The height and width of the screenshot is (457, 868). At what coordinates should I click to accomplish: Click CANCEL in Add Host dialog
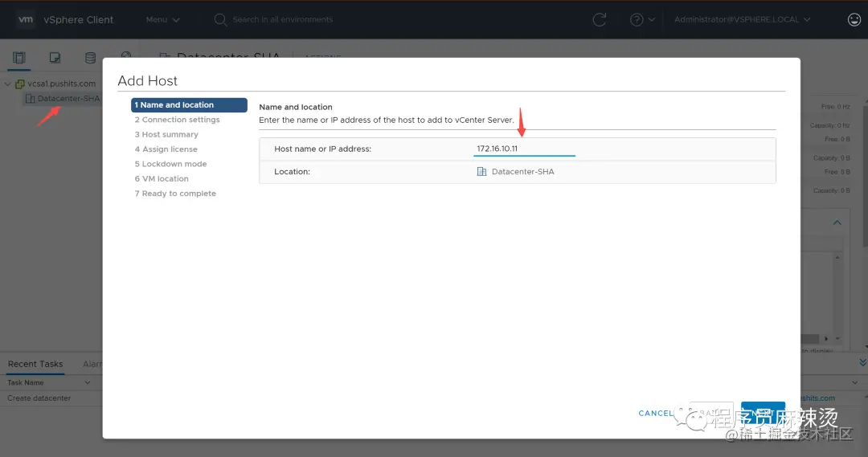click(656, 414)
